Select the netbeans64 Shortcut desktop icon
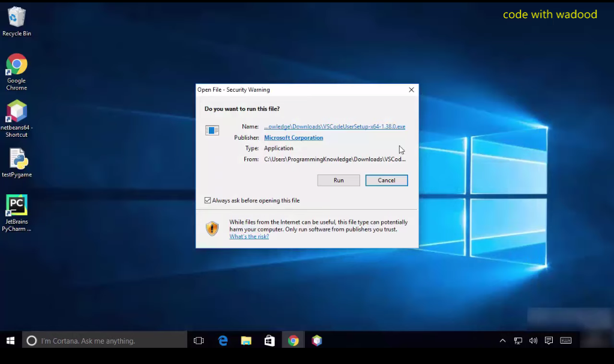 pos(16,119)
